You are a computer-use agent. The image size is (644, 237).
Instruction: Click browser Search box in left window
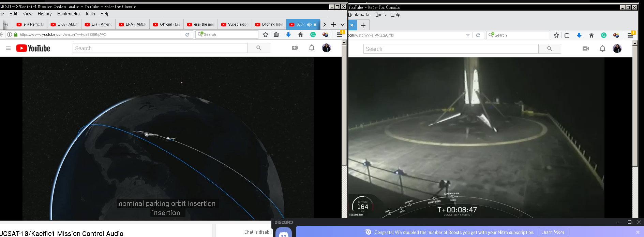[x=227, y=34]
